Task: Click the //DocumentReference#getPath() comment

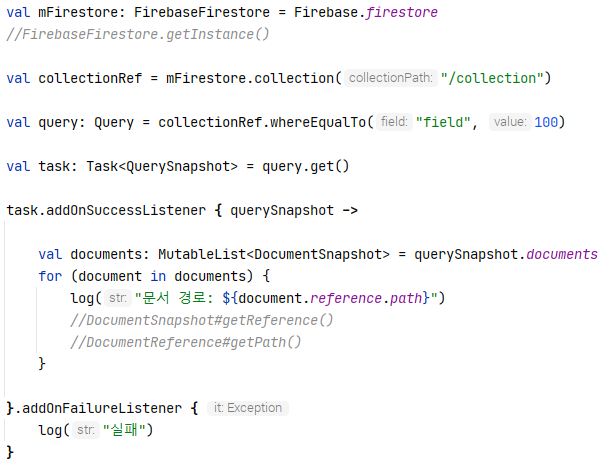Action: 185,342
